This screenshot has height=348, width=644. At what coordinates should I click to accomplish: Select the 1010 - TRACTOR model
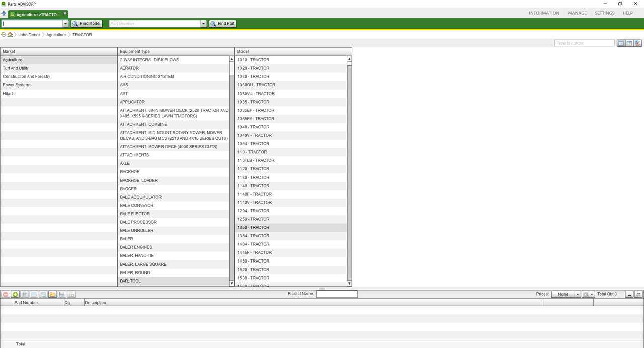291,60
